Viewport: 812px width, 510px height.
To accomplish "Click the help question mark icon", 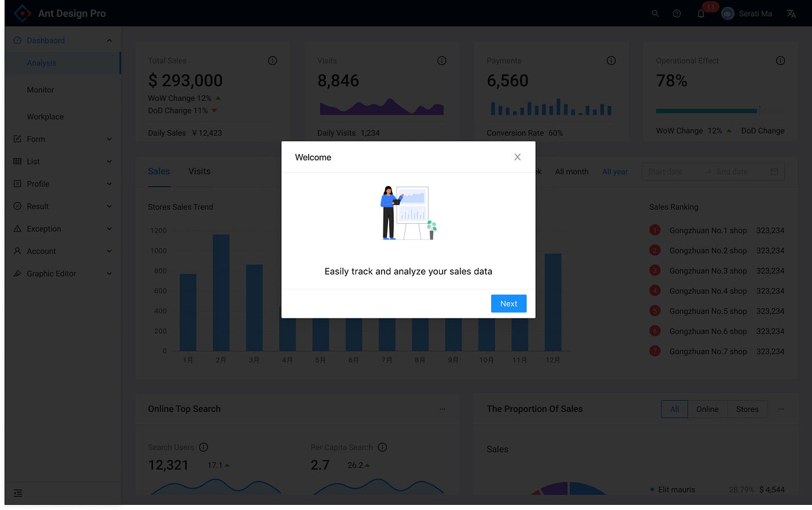I will pos(676,13).
